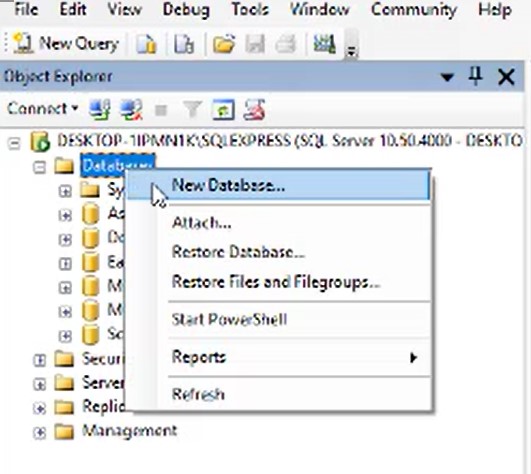Click the Filter funnel icon
Image resolution: width=531 pixels, height=474 pixels.
click(192, 109)
